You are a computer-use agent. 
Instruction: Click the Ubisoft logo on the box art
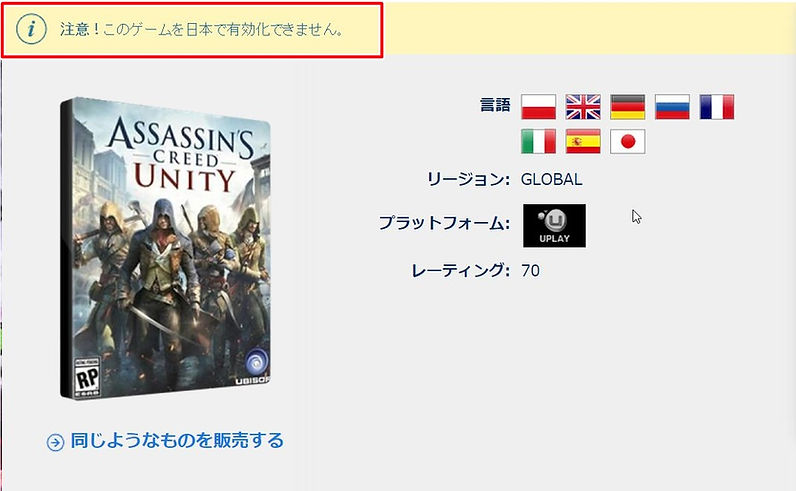coord(255,364)
